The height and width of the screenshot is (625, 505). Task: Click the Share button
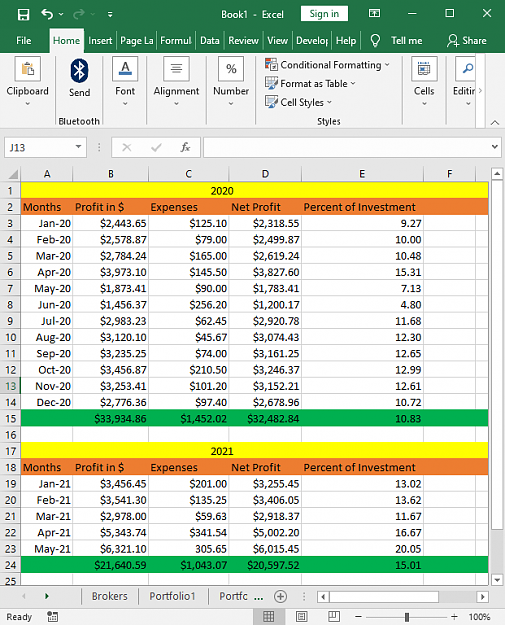[x=466, y=41]
